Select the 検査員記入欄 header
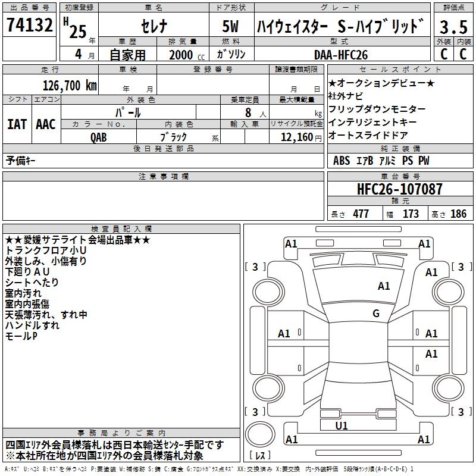Screen dimensions: 476x476 click(121, 229)
